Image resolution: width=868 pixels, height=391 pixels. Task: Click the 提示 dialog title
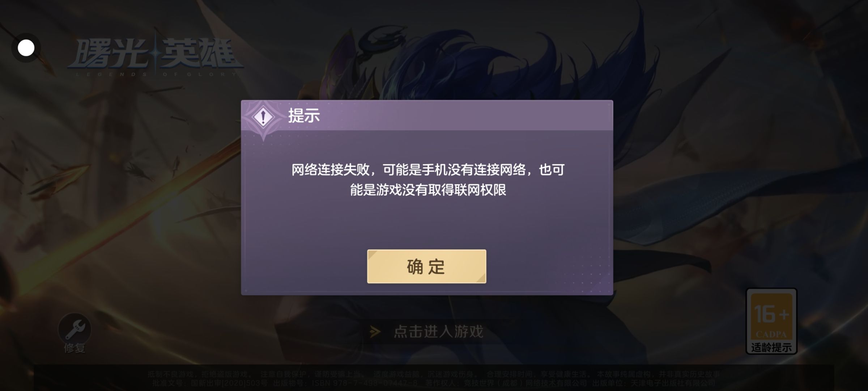[304, 116]
